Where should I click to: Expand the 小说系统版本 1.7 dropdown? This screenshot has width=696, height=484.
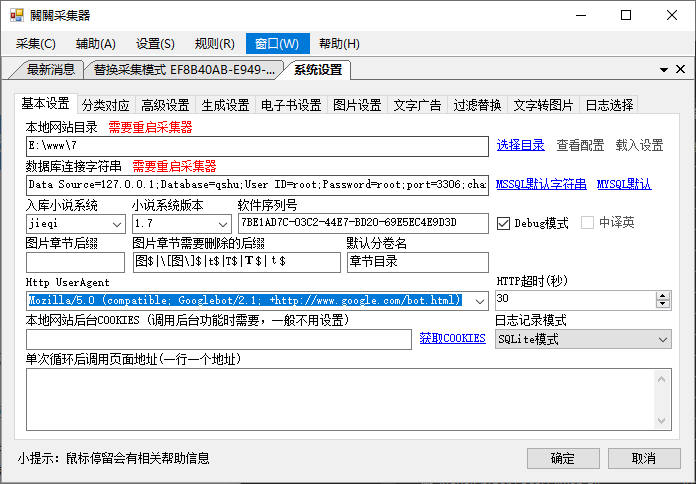tap(223, 224)
